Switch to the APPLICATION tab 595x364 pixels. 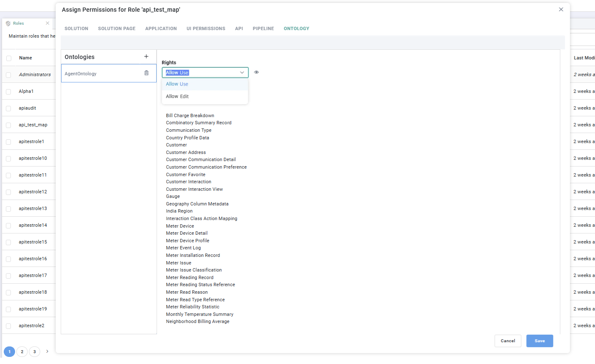[161, 28]
